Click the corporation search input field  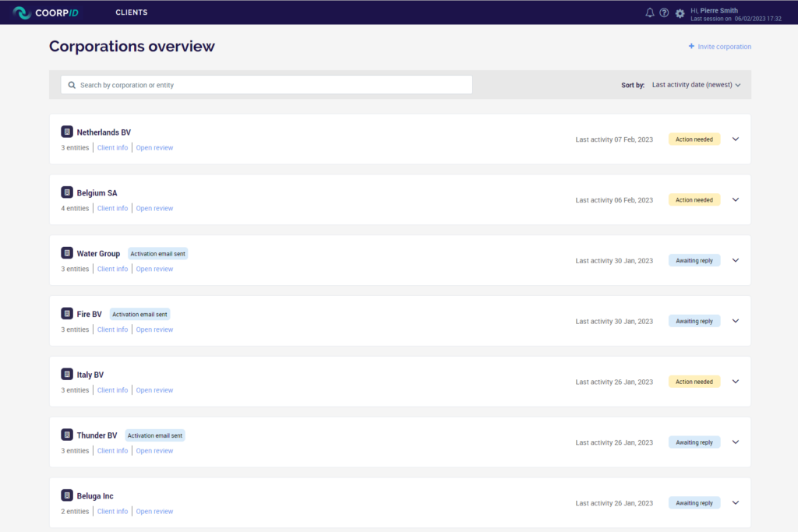click(267, 84)
